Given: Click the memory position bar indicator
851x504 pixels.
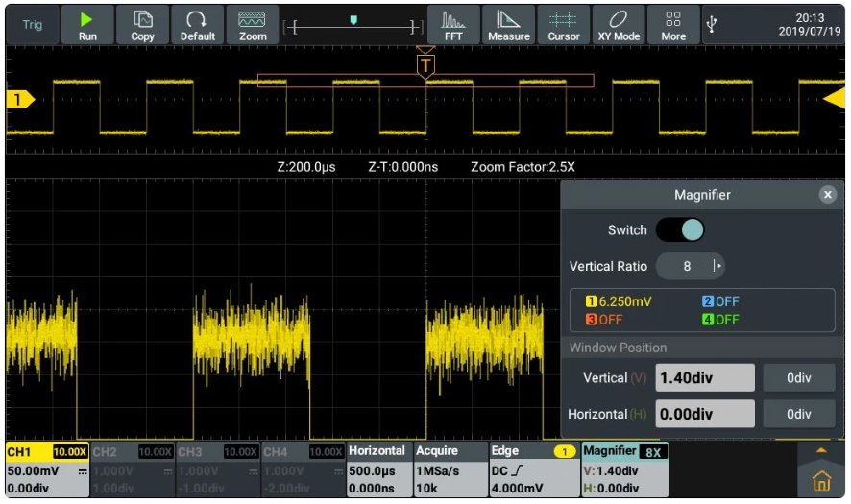Looking at the screenshot, I should [353, 26].
